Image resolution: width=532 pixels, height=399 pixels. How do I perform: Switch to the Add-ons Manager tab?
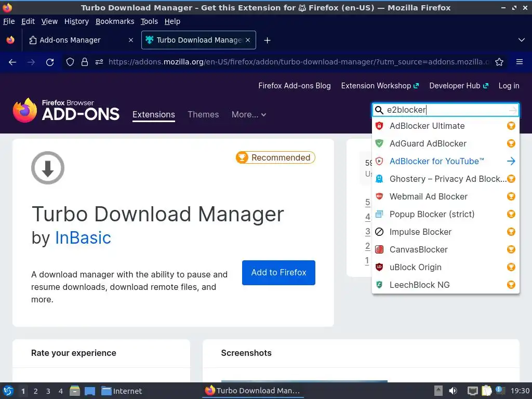point(81,40)
